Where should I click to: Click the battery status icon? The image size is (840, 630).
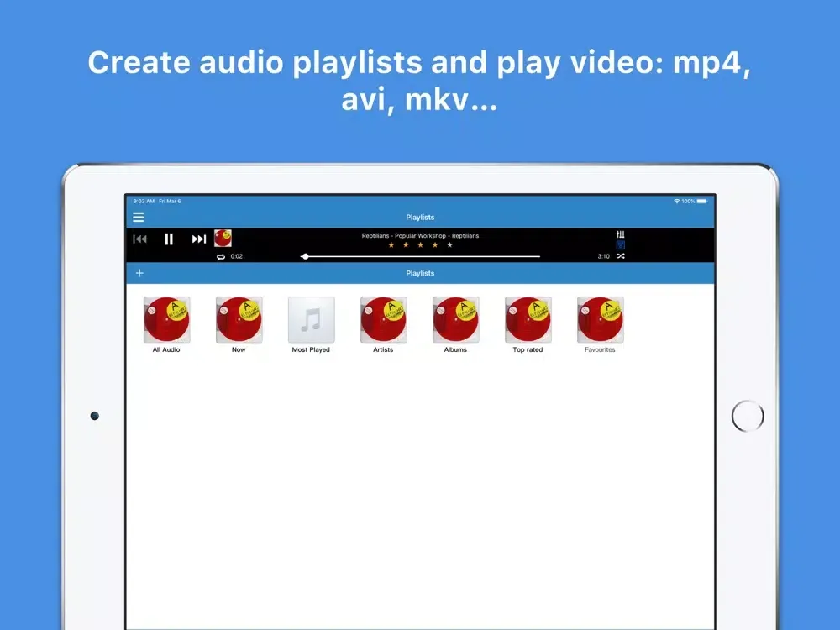pos(701,201)
